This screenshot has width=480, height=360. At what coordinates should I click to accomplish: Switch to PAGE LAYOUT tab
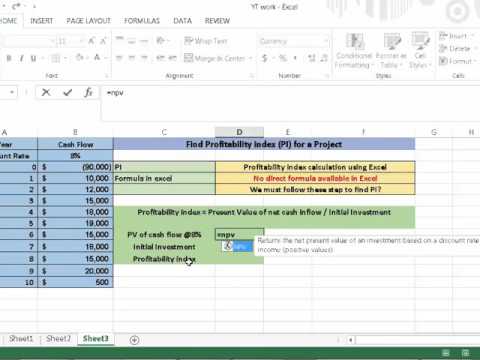88,21
